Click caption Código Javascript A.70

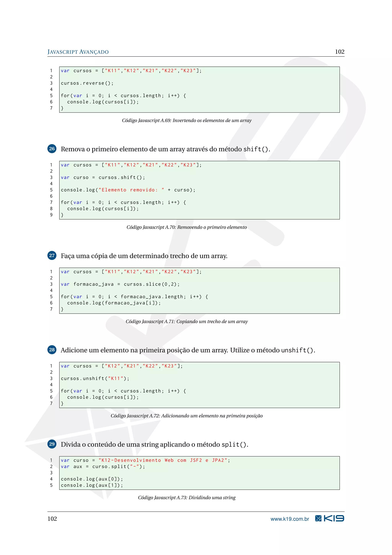187,227
